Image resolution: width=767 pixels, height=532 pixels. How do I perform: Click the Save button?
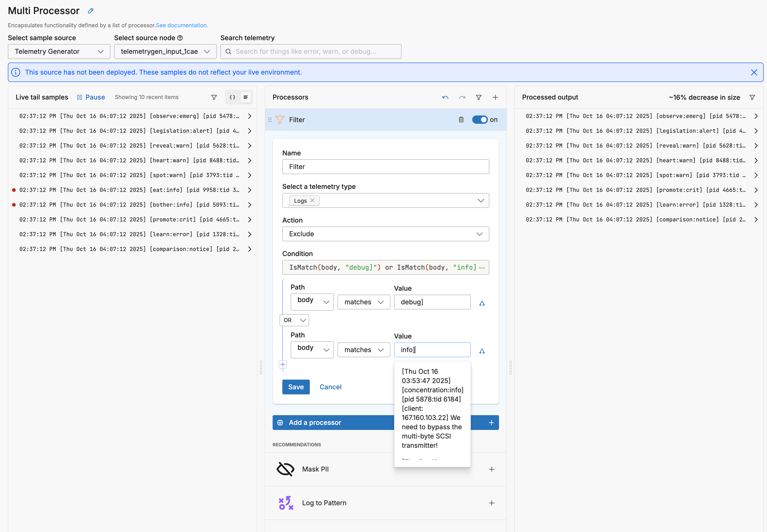pyautogui.click(x=295, y=387)
